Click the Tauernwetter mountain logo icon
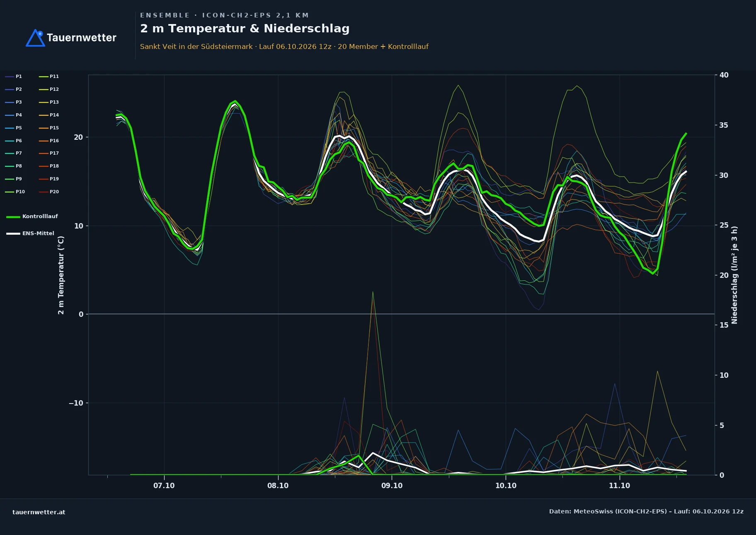The image size is (756, 535). coord(35,38)
